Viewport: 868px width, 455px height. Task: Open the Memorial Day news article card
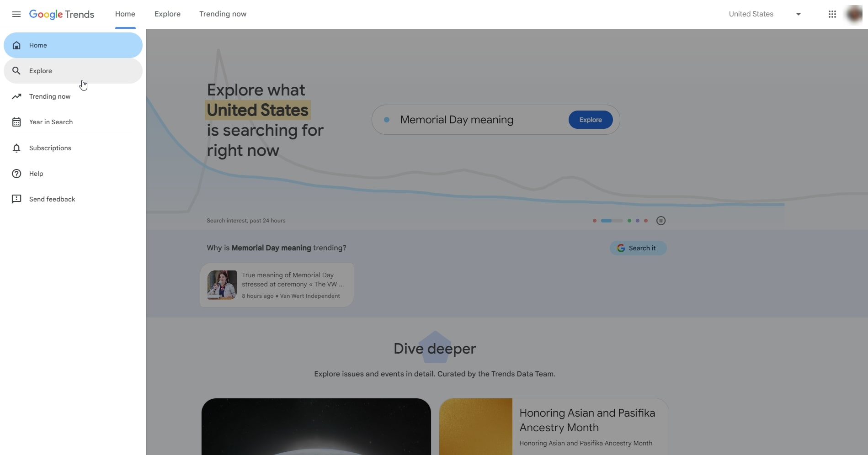click(x=277, y=285)
